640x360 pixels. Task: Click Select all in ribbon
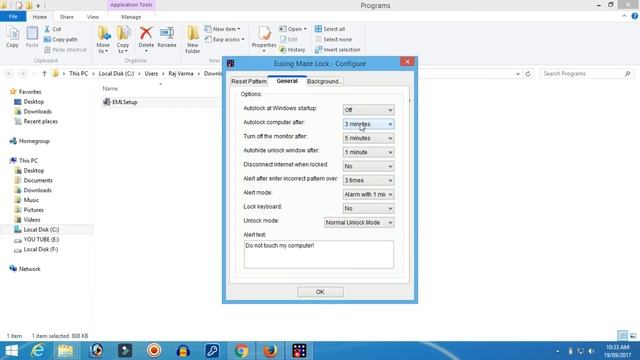coord(330,29)
